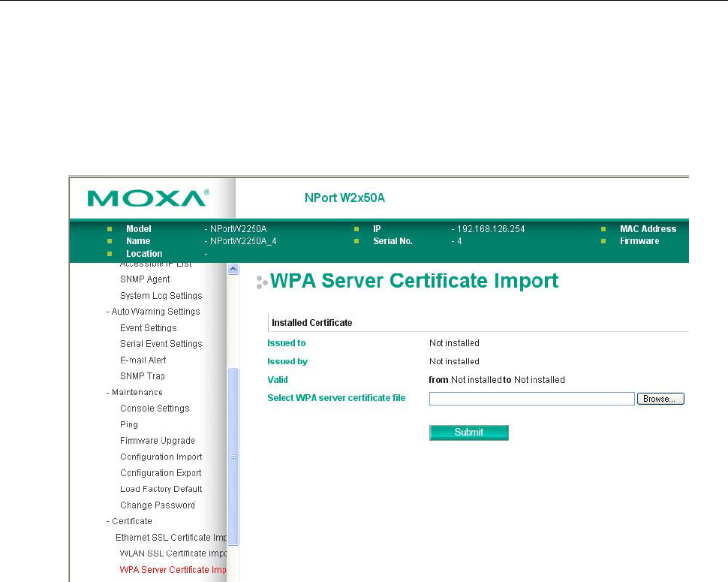This screenshot has width=728, height=582.
Task: Open System Log Settings
Action: pos(161,295)
